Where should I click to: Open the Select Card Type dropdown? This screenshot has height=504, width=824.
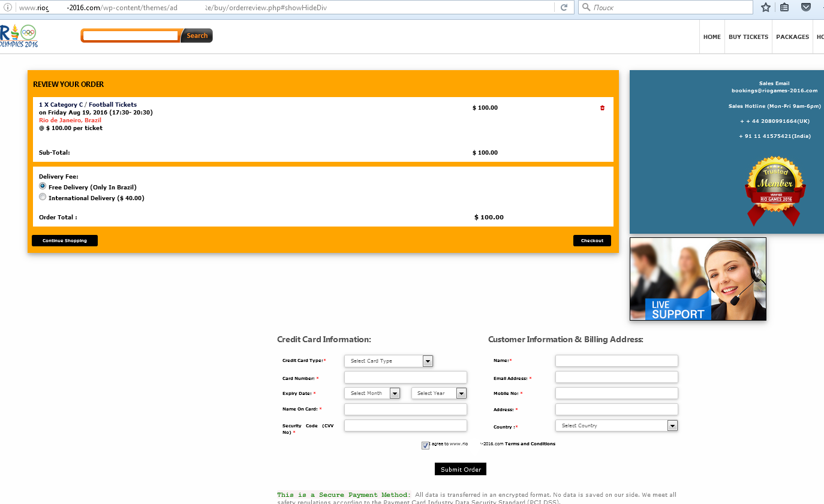coord(389,361)
